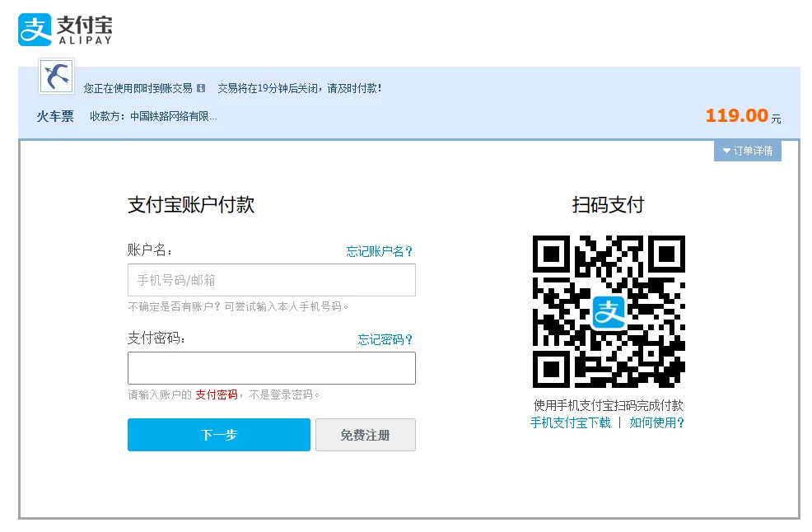Click the payee text 收款方：中国铁路网络有限...

(x=153, y=116)
